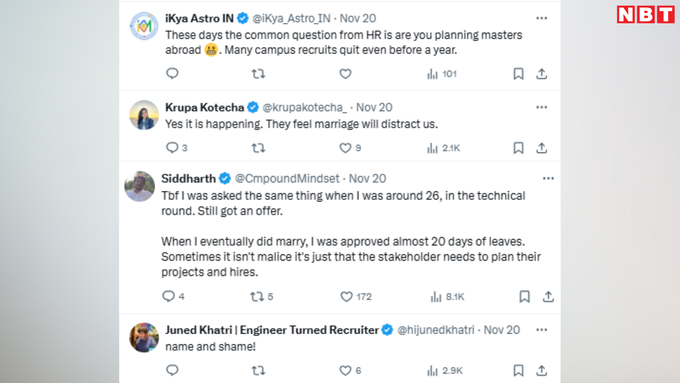Open more options on Krupa Kotecha tweet

tap(541, 107)
